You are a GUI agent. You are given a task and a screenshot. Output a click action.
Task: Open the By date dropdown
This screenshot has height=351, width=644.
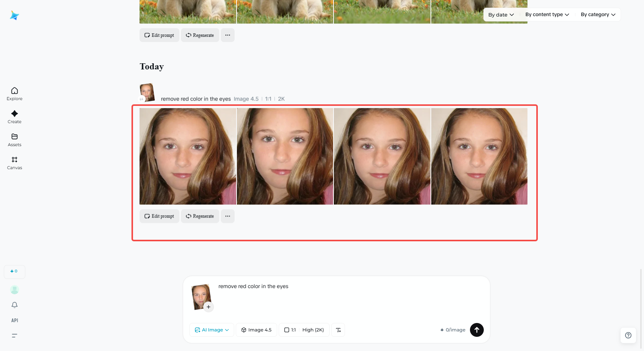[501, 14]
